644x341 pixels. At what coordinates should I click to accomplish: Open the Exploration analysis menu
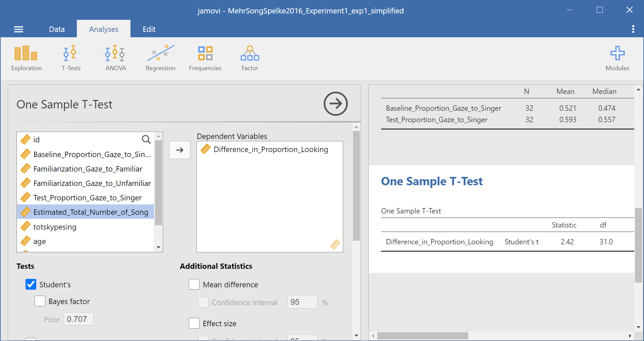(x=26, y=58)
